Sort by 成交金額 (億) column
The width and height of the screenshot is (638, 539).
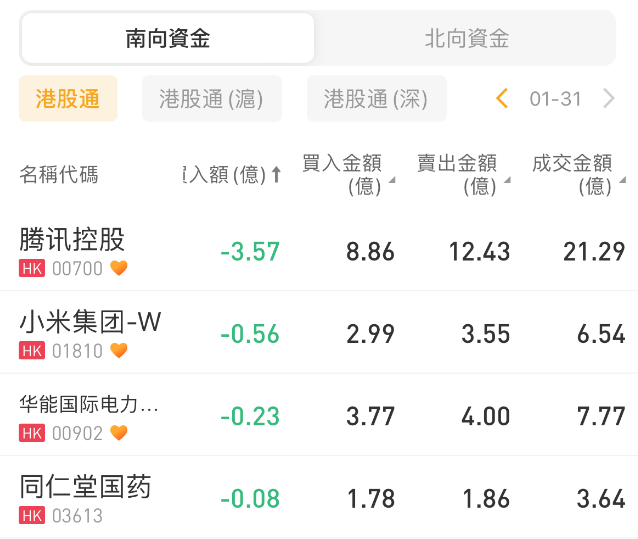(x=579, y=175)
